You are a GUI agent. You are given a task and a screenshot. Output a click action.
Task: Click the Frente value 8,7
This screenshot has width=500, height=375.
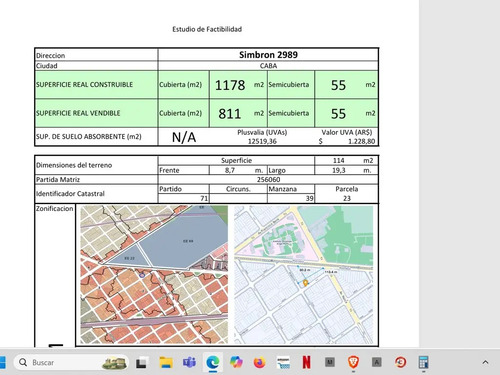click(x=230, y=170)
